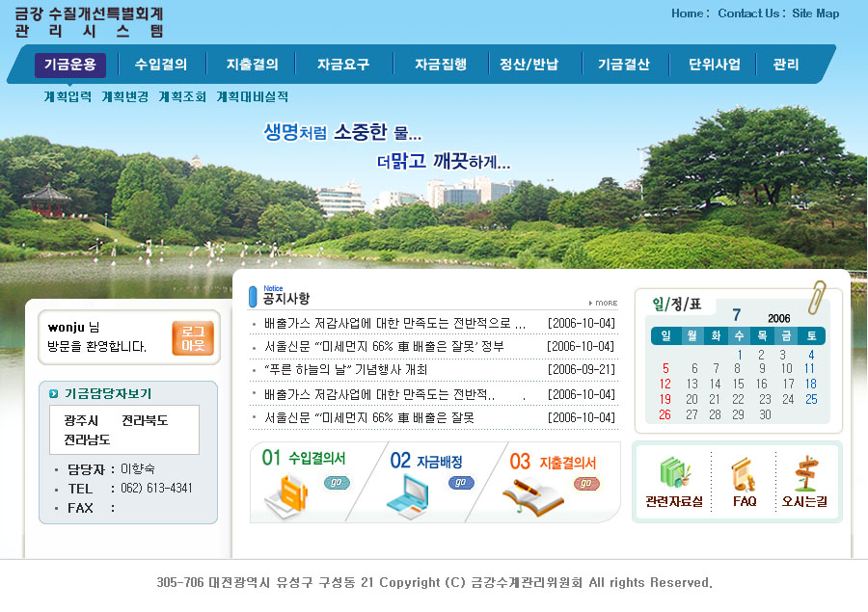Image resolution: width=868 pixels, height=612 pixels.
Task: Open the 수입결의 menu
Action: click(161, 65)
